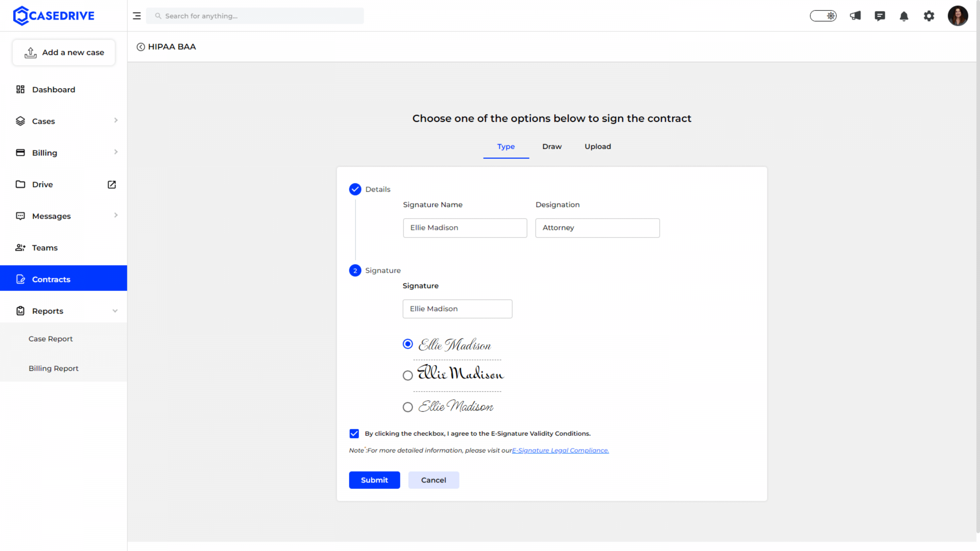
Task: Open the announcements megaphone icon
Action: tap(855, 16)
